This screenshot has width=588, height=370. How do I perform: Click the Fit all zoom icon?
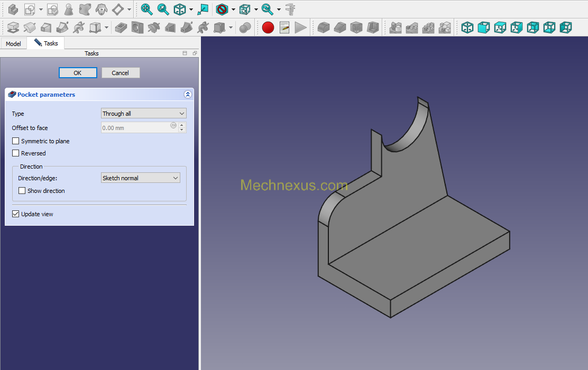tap(146, 10)
